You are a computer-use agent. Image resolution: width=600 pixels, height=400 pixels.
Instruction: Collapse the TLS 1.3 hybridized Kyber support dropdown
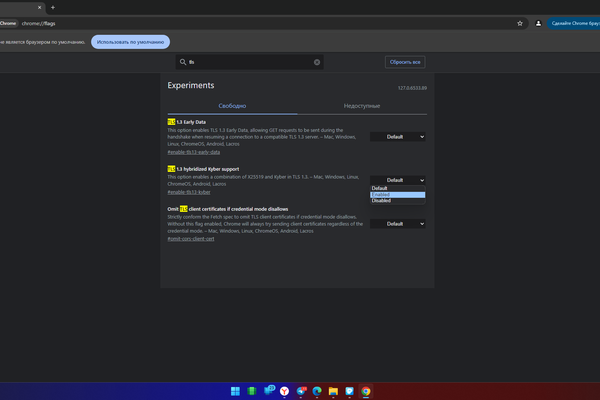[x=398, y=180]
